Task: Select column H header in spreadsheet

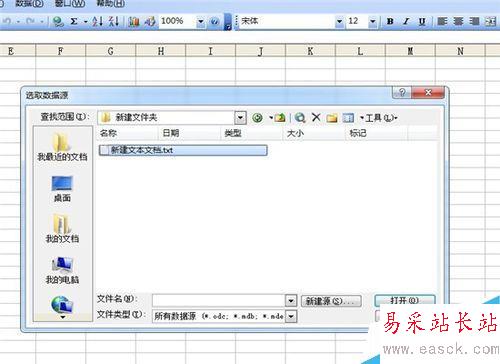Action: [161, 51]
